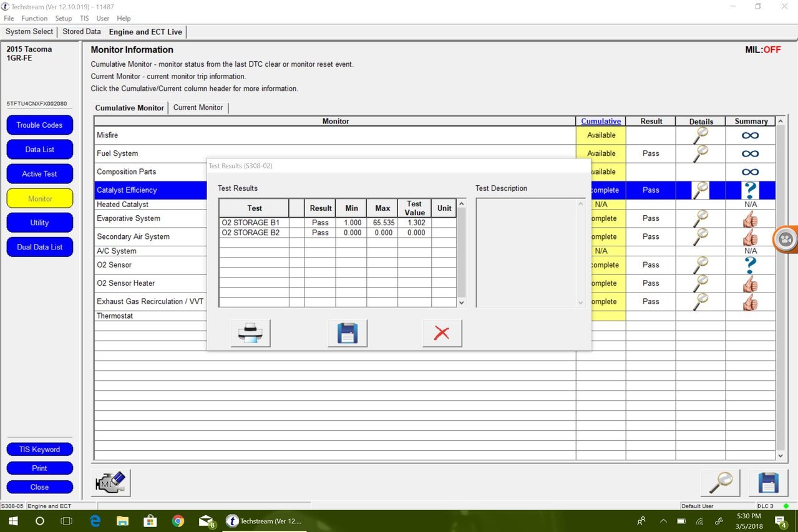798x532 pixels.
Task: Open Google Chrome from taskbar
Action: (178, 521)
